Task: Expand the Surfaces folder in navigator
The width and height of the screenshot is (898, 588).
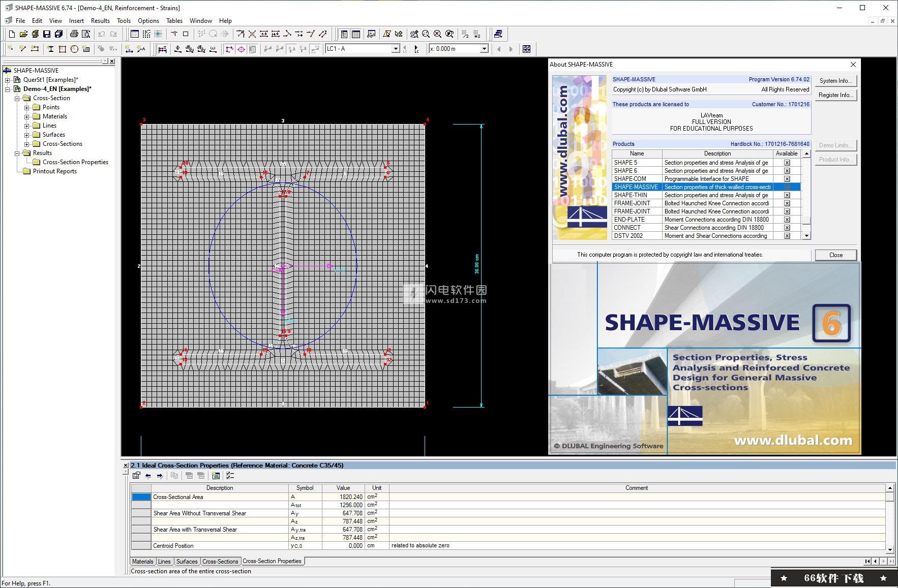Action: pos(27,135)
